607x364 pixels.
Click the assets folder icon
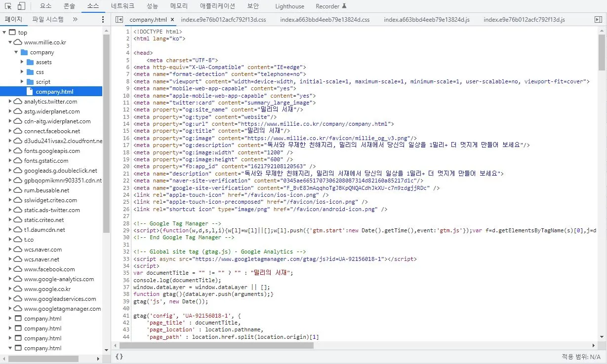tap(30, 62)
